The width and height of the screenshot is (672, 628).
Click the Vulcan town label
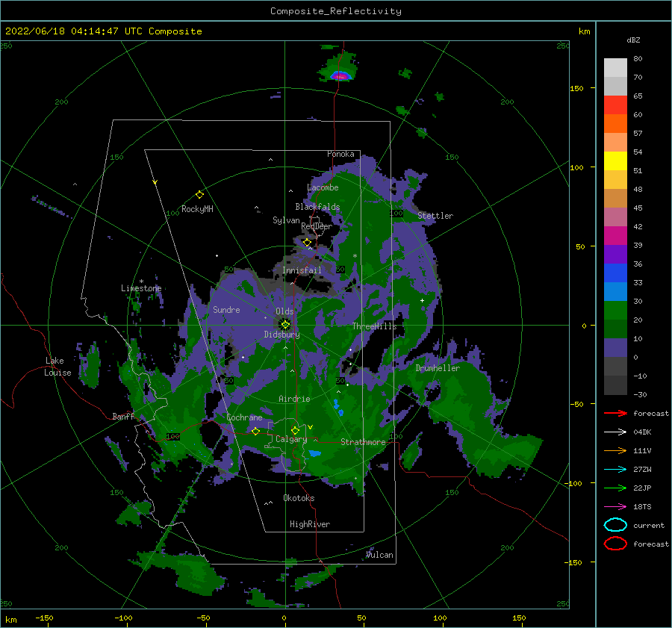(380, 555)
